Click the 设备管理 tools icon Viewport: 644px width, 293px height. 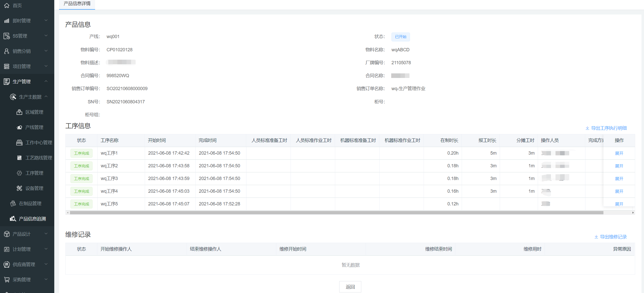click(x=20, y=188)
